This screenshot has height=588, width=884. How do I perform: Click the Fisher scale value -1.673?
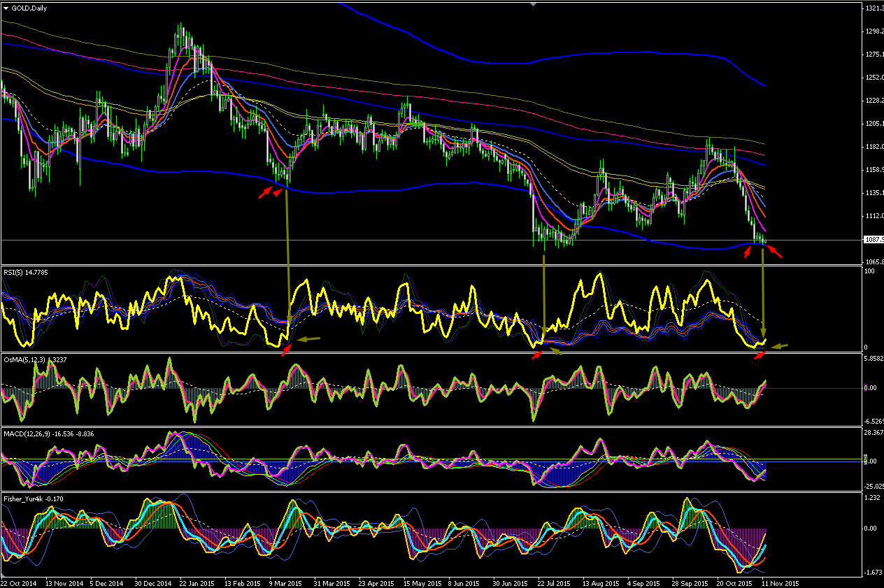(874, 572)
